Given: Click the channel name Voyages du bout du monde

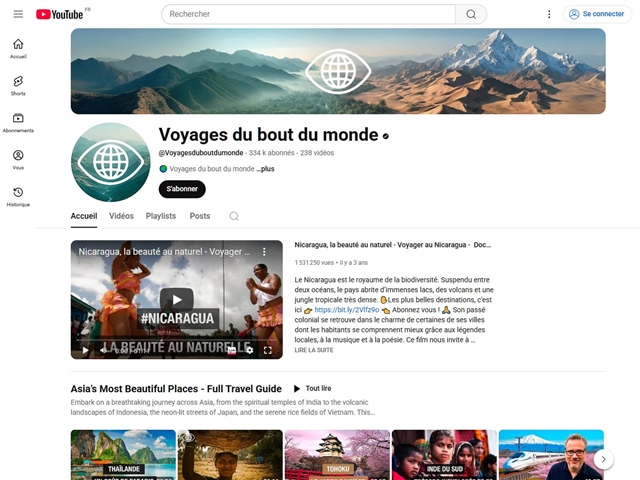Looking at the screenshot, I should 269,135.
